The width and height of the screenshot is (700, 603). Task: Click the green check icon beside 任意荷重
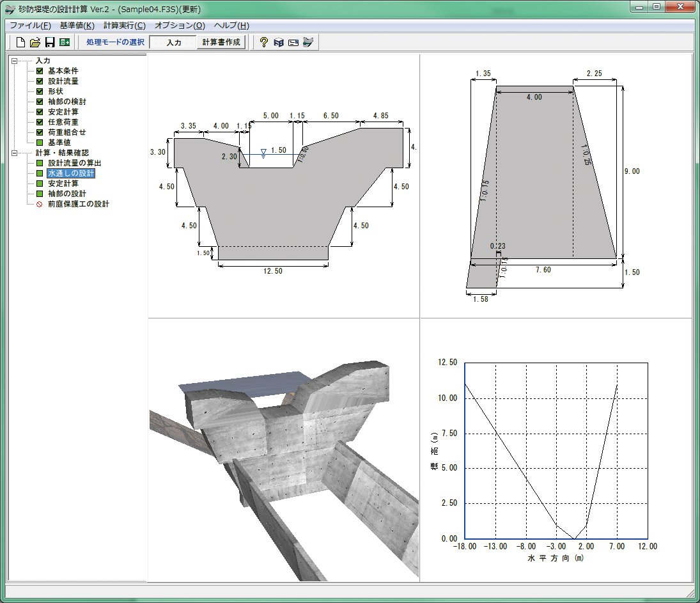[40, 122]
